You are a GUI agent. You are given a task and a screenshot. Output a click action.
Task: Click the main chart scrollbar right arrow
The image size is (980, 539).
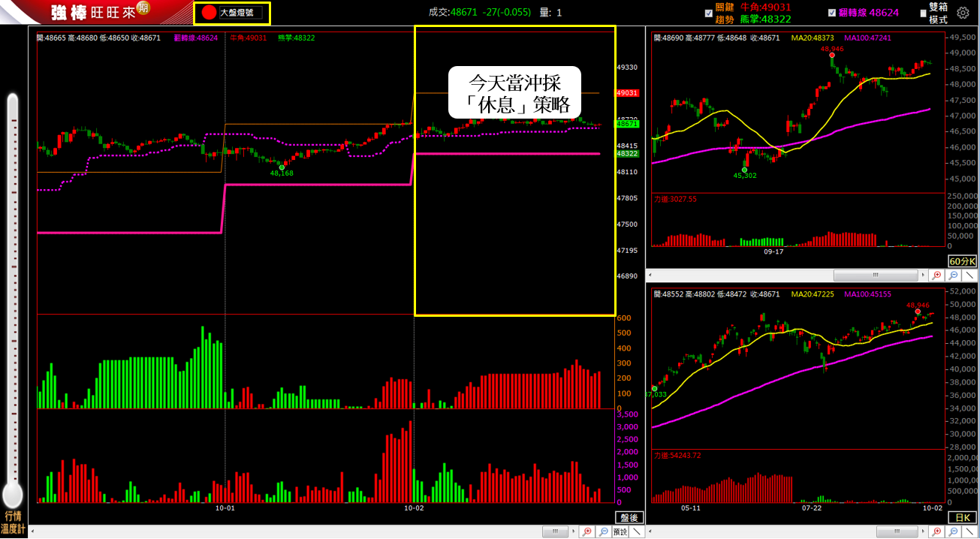575,531
